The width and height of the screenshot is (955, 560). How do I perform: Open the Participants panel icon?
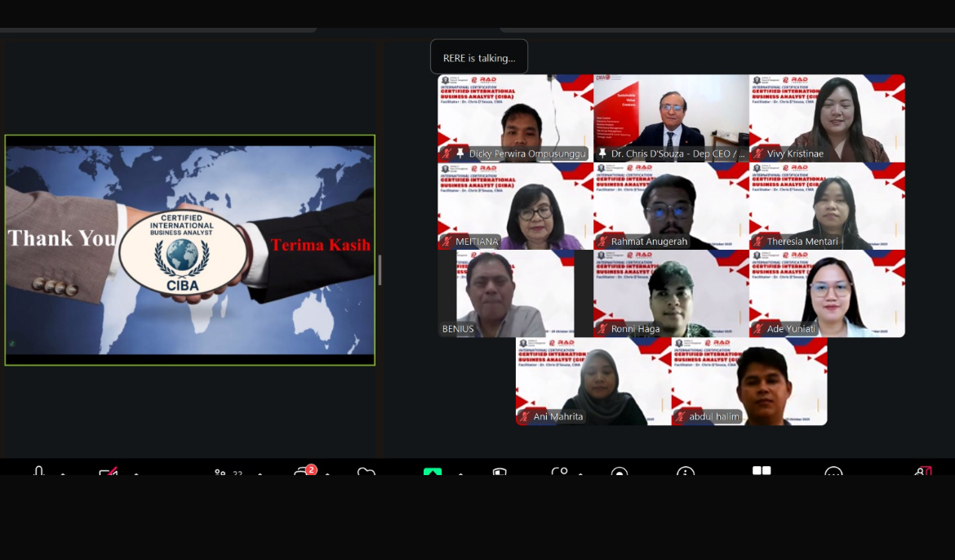point(220,472)
